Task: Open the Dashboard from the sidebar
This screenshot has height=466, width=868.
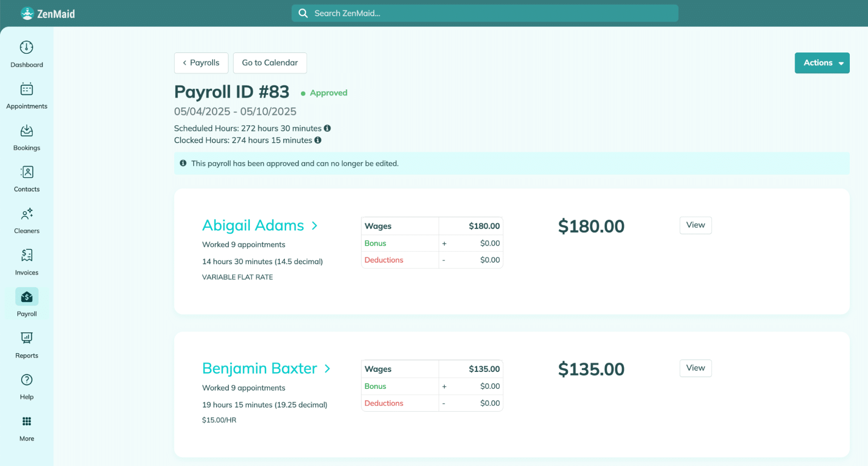Action: point(26,48)
